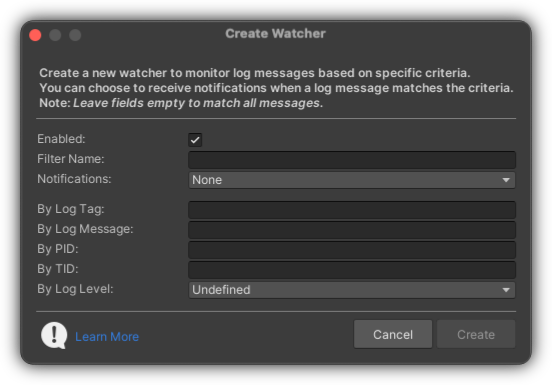Open the Notifications dropdown showing None
This screenshot has height=385, width=552.
click(x=352, y=180)
